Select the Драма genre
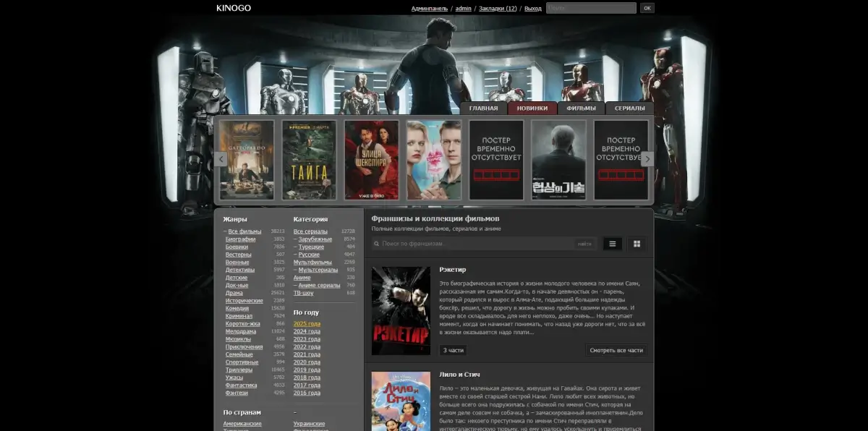This screenshot has height=431, width=868. click(x=234, y=293)
